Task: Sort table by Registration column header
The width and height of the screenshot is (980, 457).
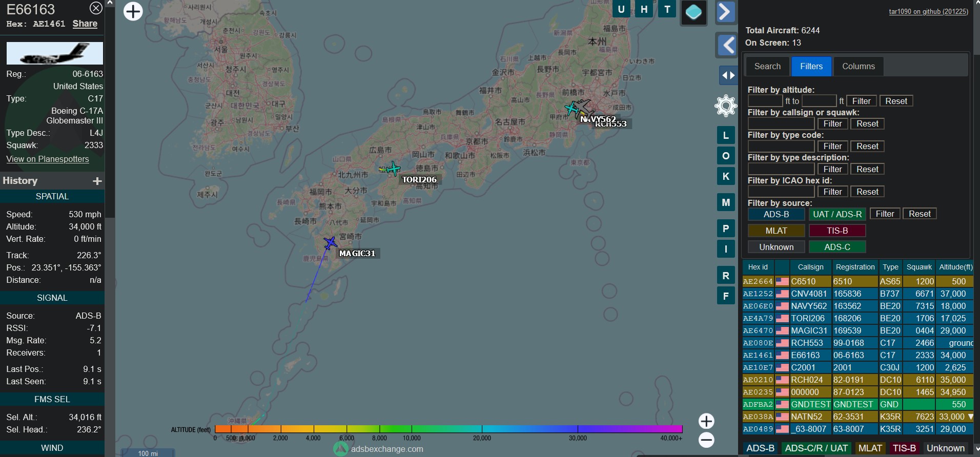Action: 855,267
